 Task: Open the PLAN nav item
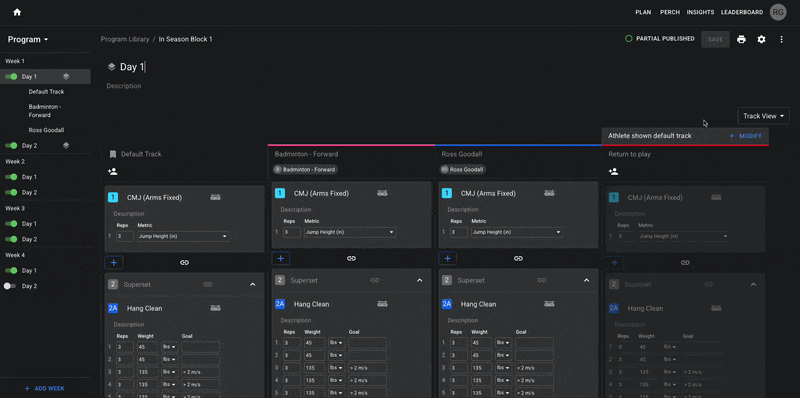[643, 12]
